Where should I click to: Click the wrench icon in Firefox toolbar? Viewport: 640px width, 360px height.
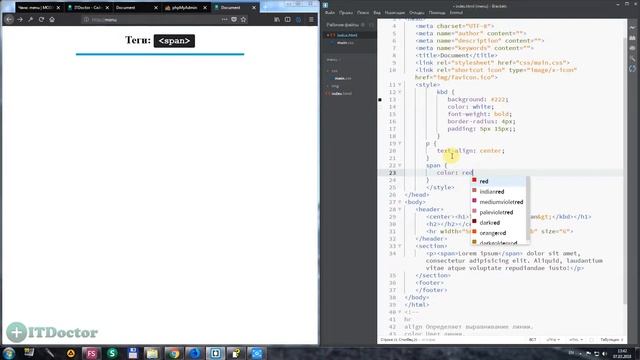31,19
